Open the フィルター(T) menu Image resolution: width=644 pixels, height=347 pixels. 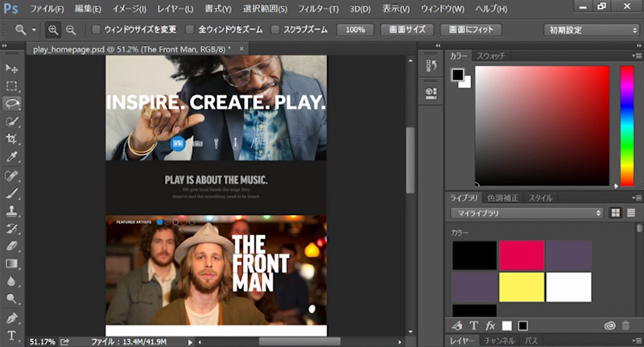pyautogui.click(x=318, y=9)
